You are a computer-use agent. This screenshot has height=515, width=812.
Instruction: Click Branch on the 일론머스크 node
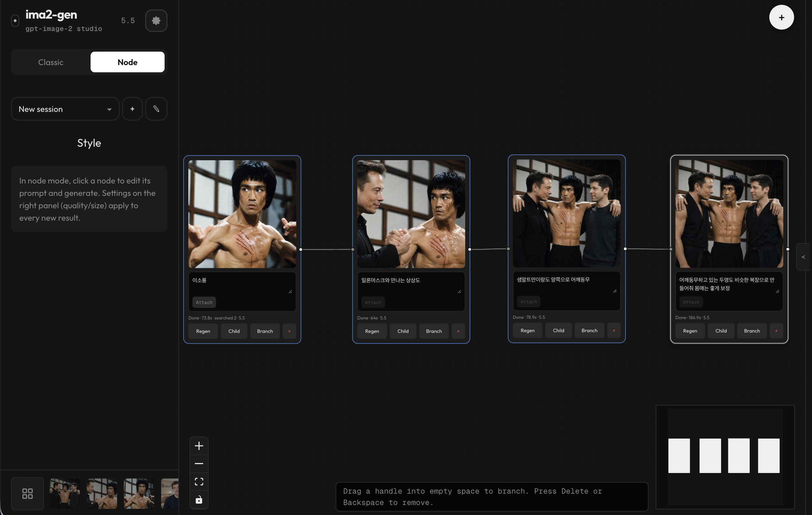[x=434, y=331]
